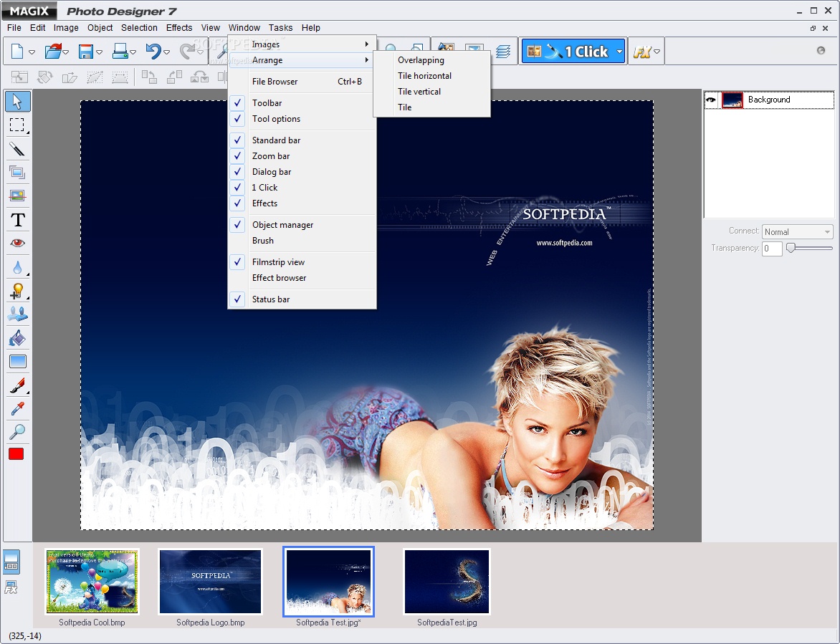Click the filmstrip view icon at bottom left

click(x=11, y=562)
